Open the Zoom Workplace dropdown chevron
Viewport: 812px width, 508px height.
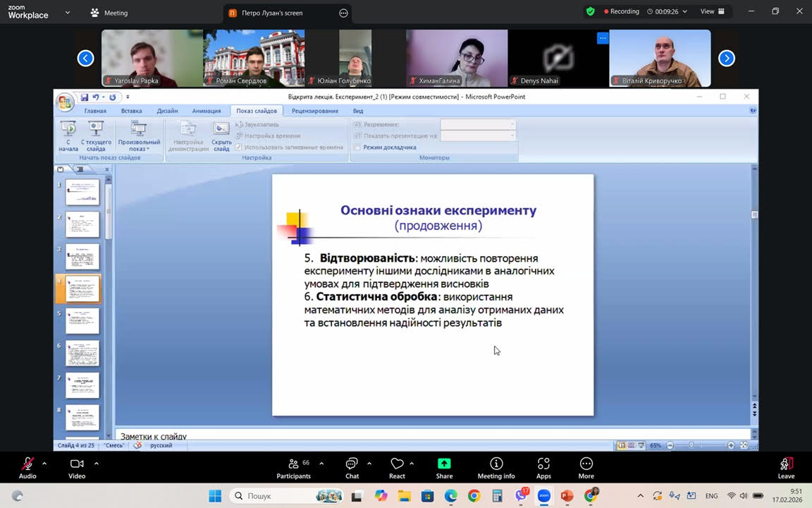point(68,13)
